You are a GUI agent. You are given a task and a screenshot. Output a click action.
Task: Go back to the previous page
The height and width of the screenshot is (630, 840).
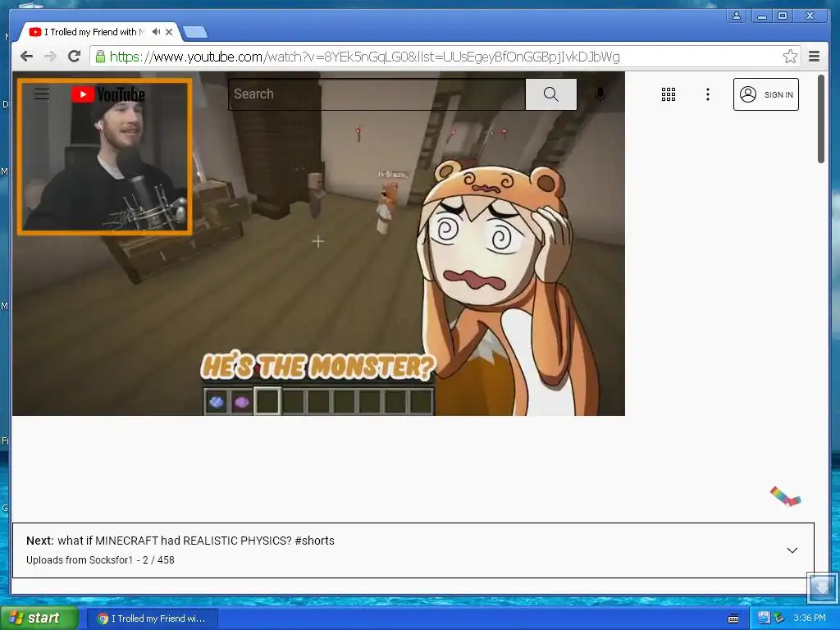click(x=26, y=57)
